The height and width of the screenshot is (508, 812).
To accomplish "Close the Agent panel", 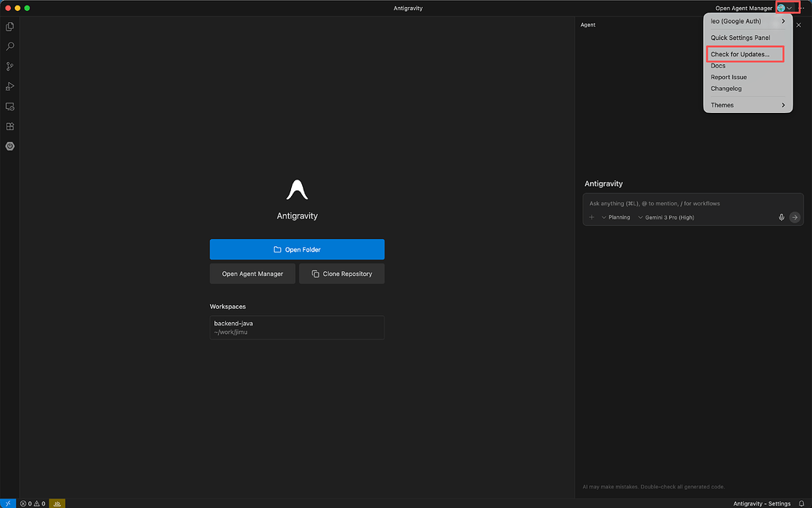I will coord(799,25).
